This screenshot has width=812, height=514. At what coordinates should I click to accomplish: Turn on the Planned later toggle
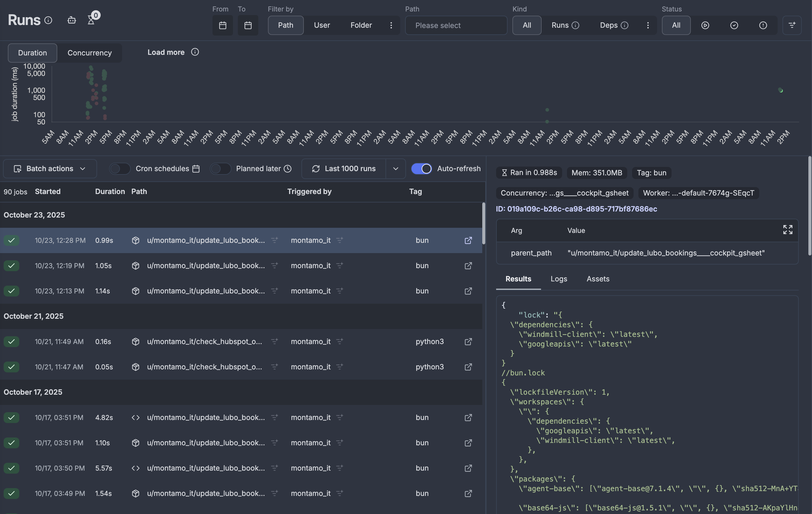pos(220,168)
